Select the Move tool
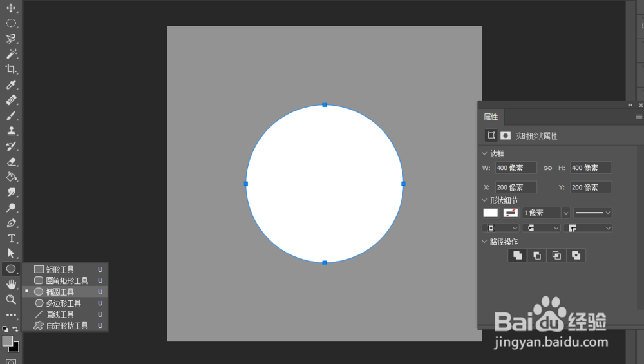644x364 pixels. [11, 8]
